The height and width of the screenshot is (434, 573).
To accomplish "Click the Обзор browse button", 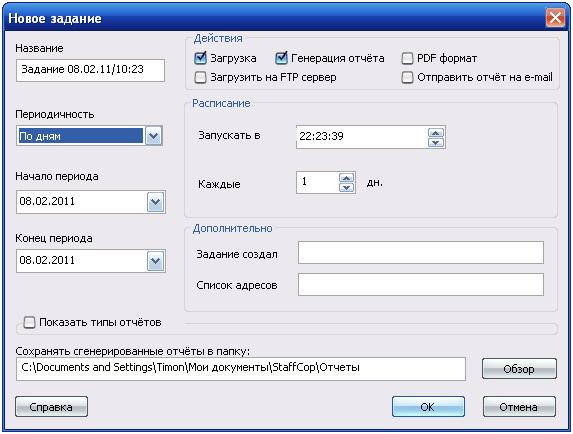I will [x=519, y=369].
